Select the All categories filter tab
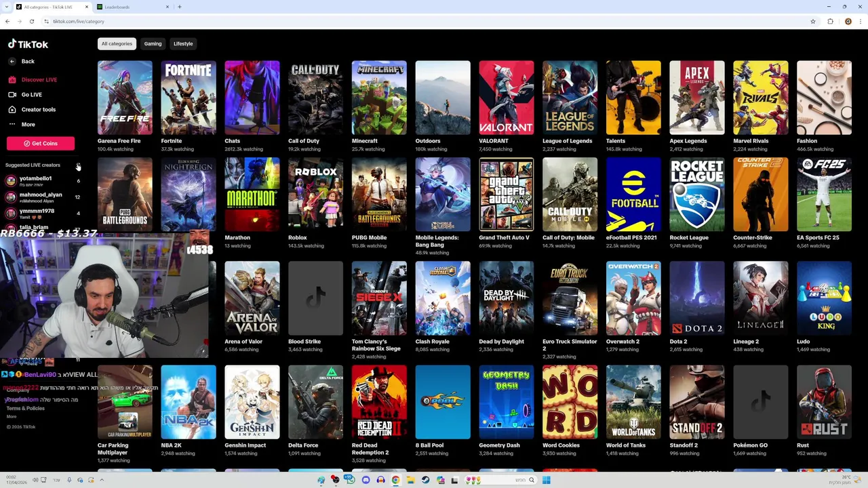Screen dimensions: 868x488 (x=117, y=43)
